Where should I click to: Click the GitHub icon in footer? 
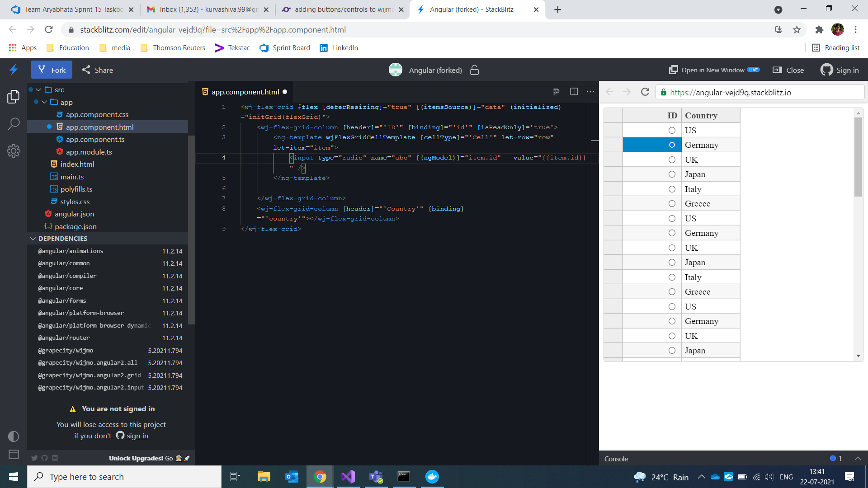(44, 458)
